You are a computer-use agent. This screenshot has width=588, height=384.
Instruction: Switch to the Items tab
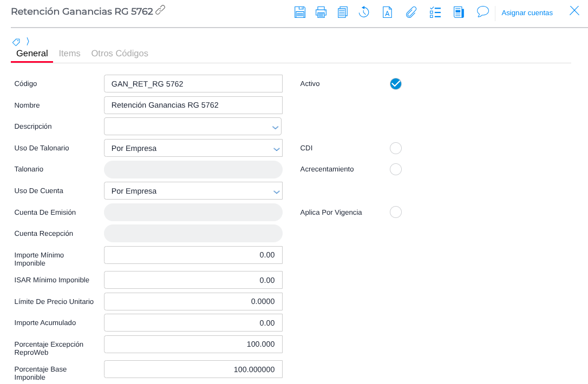69,54
